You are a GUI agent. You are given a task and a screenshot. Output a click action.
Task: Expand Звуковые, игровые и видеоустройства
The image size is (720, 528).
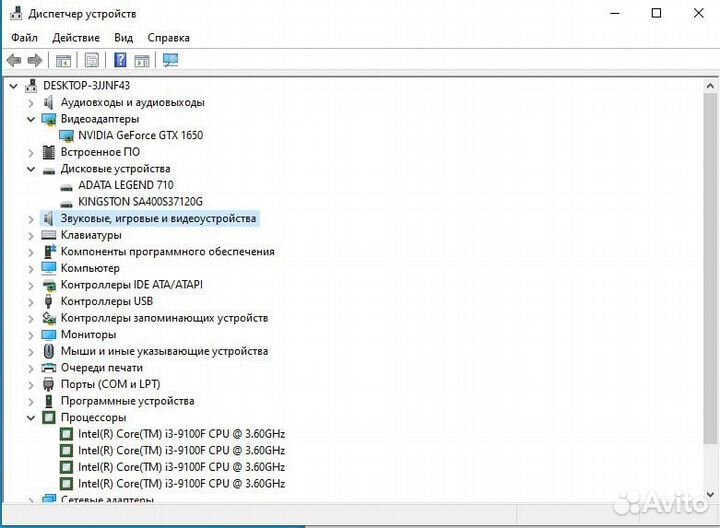[31, 219]
